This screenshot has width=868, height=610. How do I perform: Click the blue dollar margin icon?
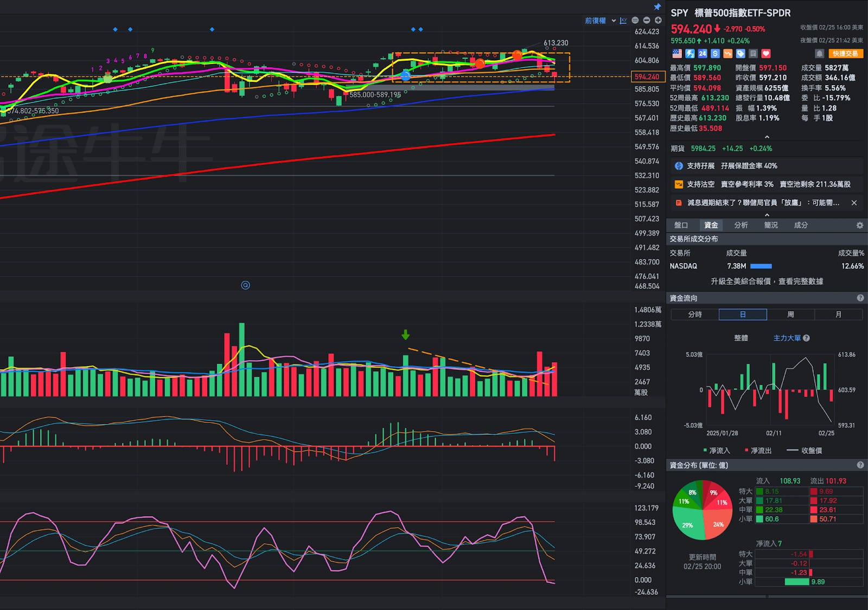pyautogui.click(x=715, y=54)
